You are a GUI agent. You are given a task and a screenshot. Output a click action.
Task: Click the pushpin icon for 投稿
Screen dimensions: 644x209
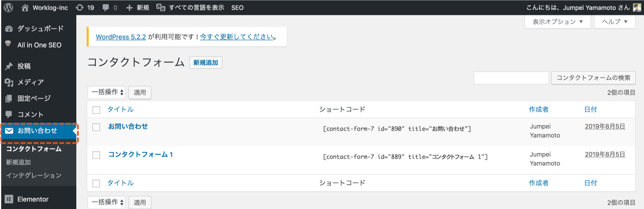tap(9, 66)
